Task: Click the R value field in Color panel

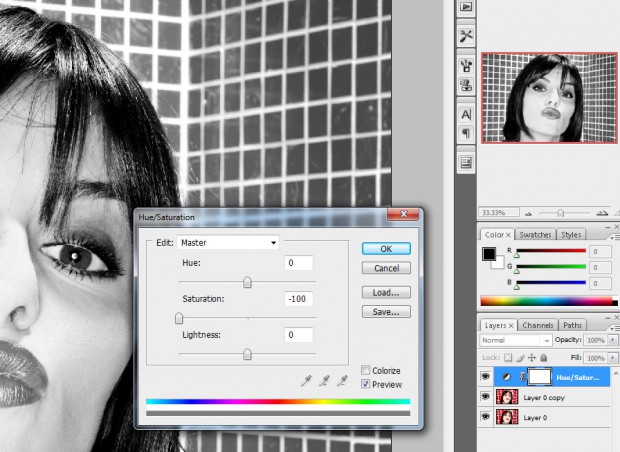Action: [600, 252]
